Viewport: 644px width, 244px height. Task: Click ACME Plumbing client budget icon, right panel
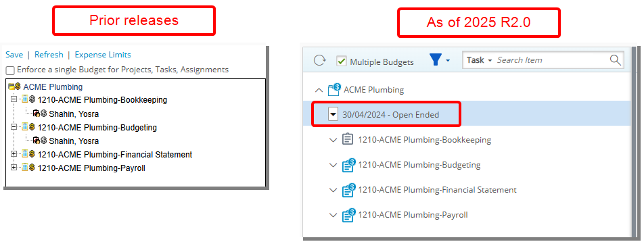pos(334,89)
